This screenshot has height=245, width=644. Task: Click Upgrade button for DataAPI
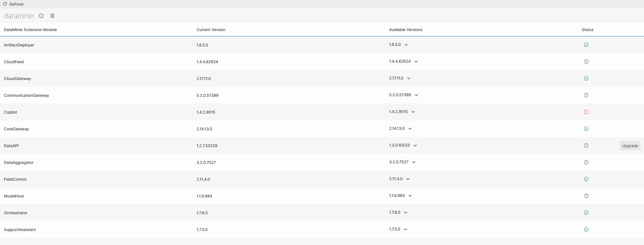tap(630, 146)
